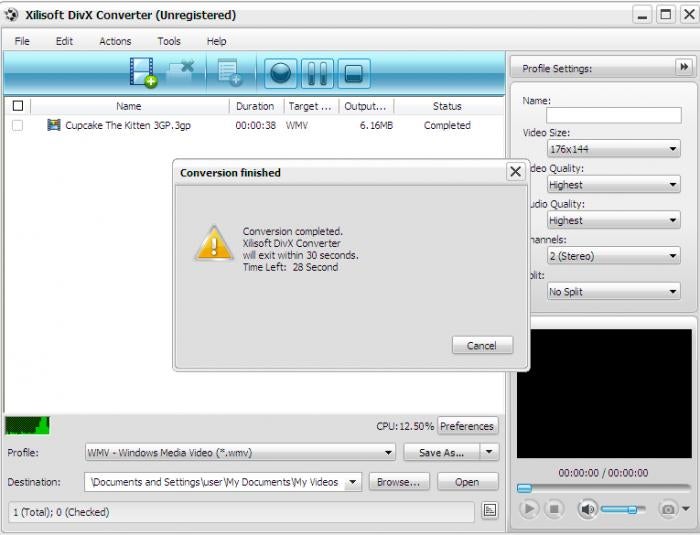
Task: Click the CPU usage green graph
Action: pos(27,426)
